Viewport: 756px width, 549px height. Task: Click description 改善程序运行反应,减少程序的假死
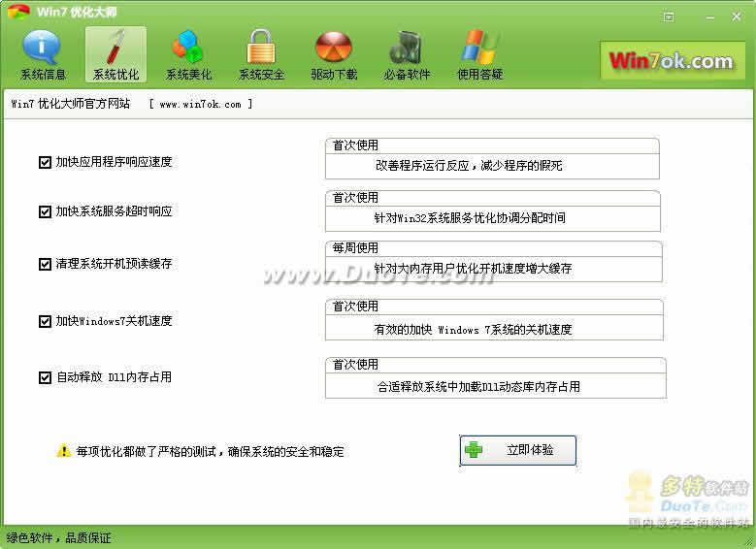[x=469, y=166]
